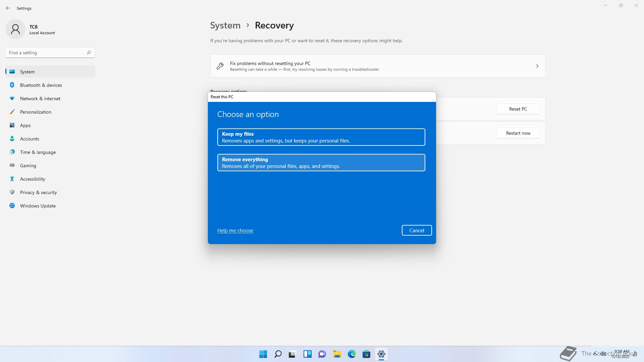Choose Keep my files option

click(321, 137)
